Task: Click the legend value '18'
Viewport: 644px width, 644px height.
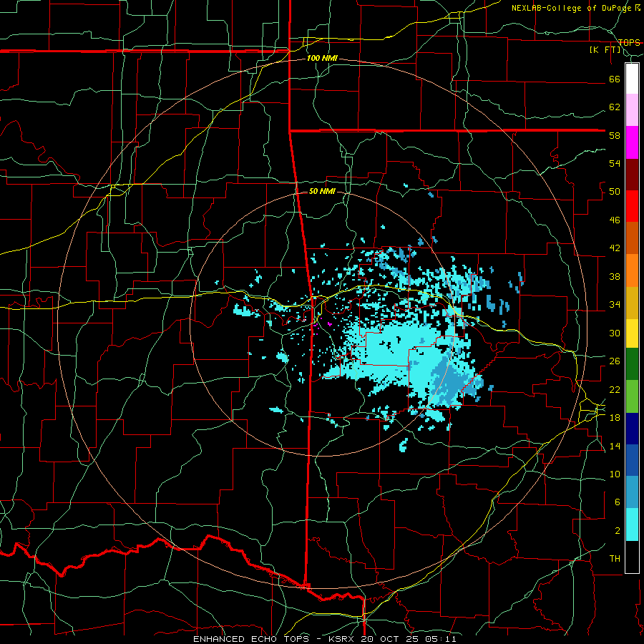Action: pyautogui.click(x=615, y=418)
